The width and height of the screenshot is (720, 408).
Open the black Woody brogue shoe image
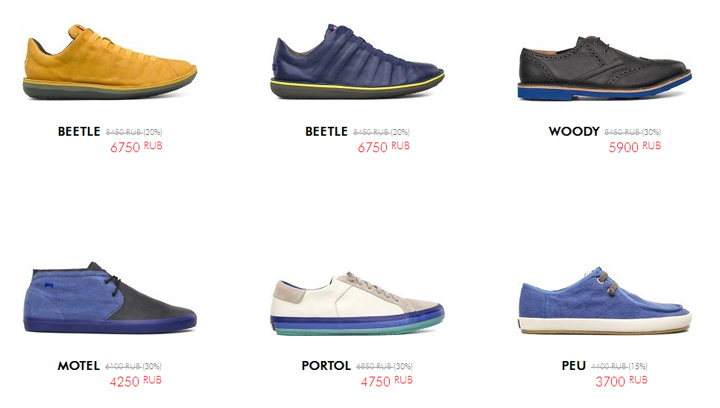click(605, 68)
